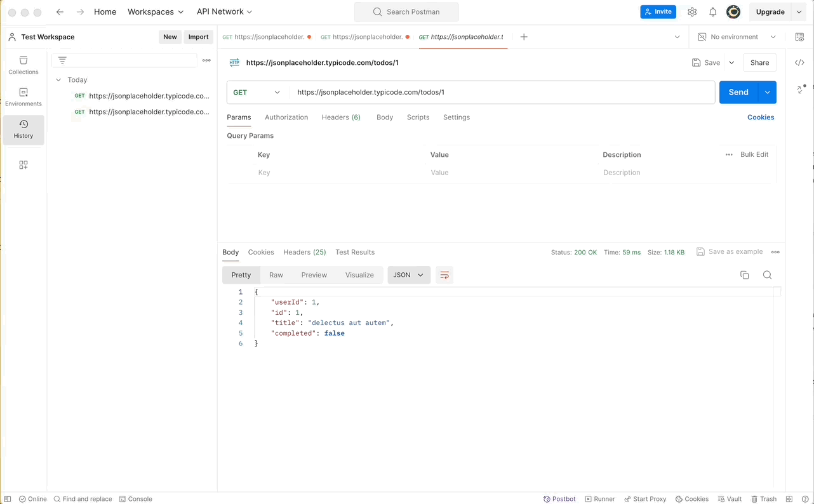This screenshot has height=504, width=814.
Task: Click Bulk Edit for query params
Action: pyautogui.click(x=754, y=155)
